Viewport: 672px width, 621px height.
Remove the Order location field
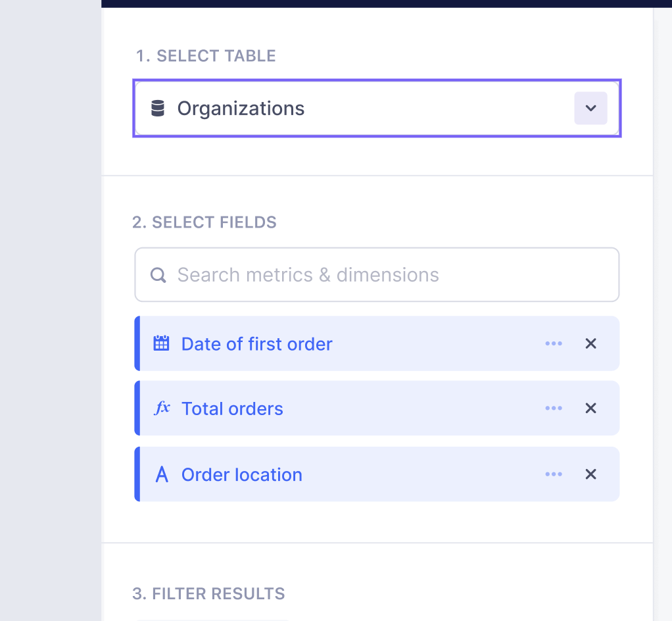590,474
